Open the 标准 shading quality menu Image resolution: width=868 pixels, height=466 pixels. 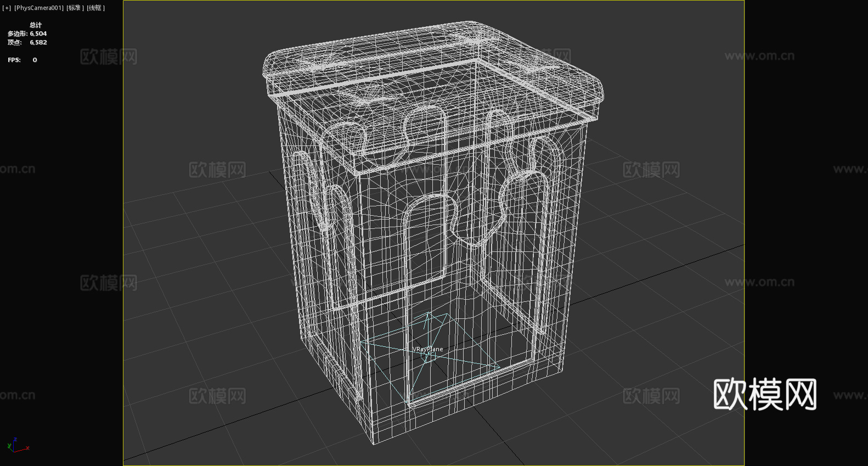[75, 8]
